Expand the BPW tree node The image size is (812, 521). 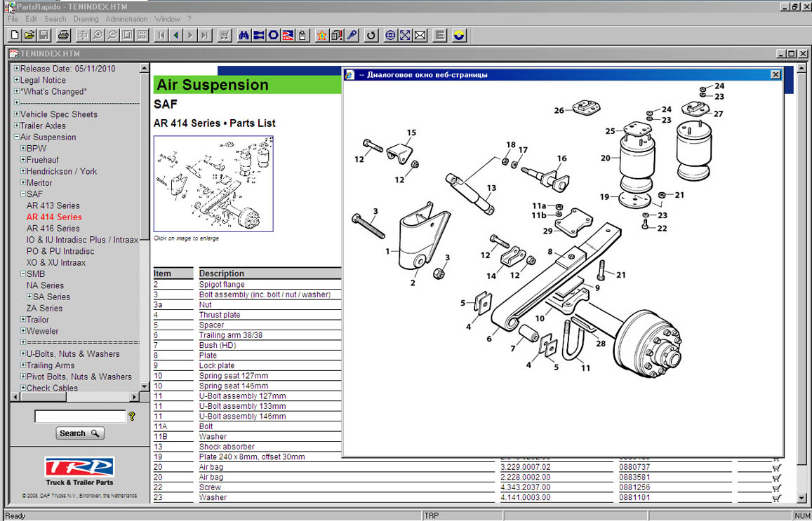pyautogui.click(x=22, y=149)
